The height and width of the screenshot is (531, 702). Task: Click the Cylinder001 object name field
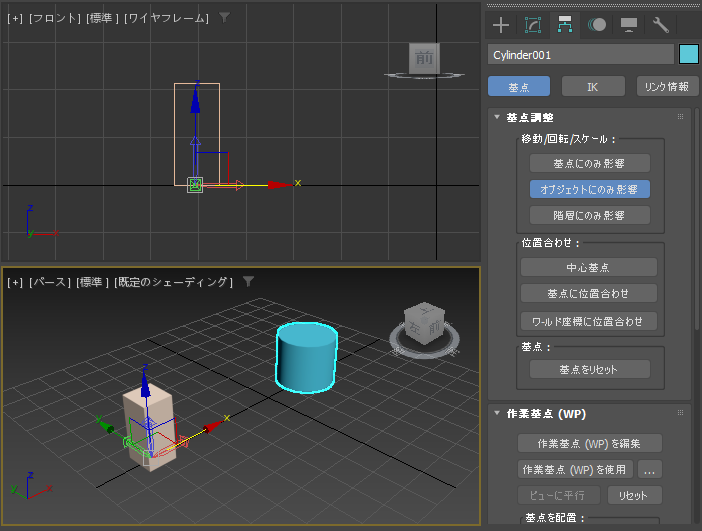click(580, 55)
